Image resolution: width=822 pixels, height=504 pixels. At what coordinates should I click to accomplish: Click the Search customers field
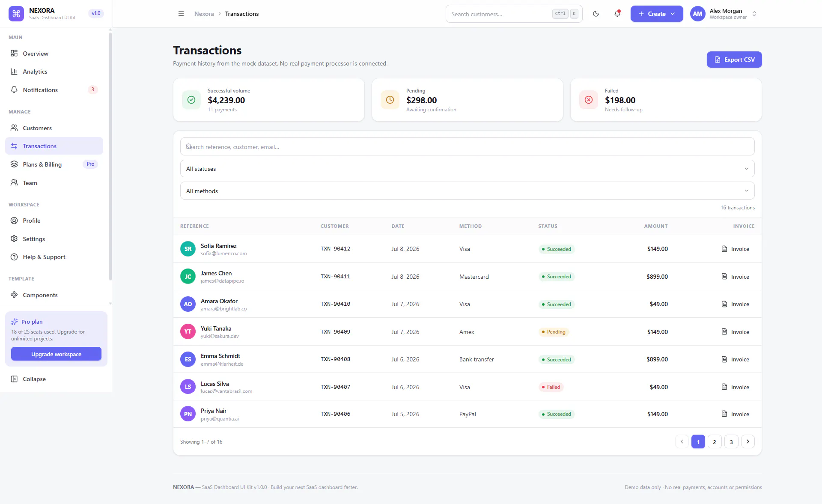pos(514,14)
